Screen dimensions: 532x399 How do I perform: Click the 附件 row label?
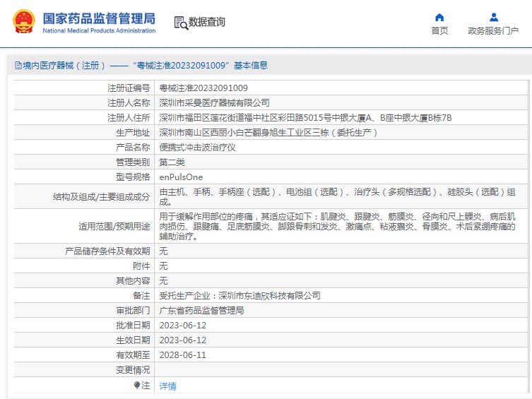coord(141,266)
